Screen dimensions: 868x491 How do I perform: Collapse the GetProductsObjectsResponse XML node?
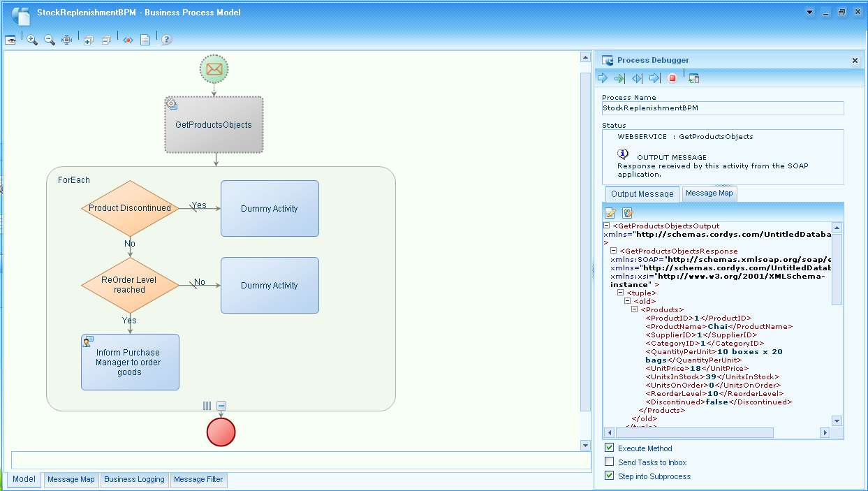(612, 251)
